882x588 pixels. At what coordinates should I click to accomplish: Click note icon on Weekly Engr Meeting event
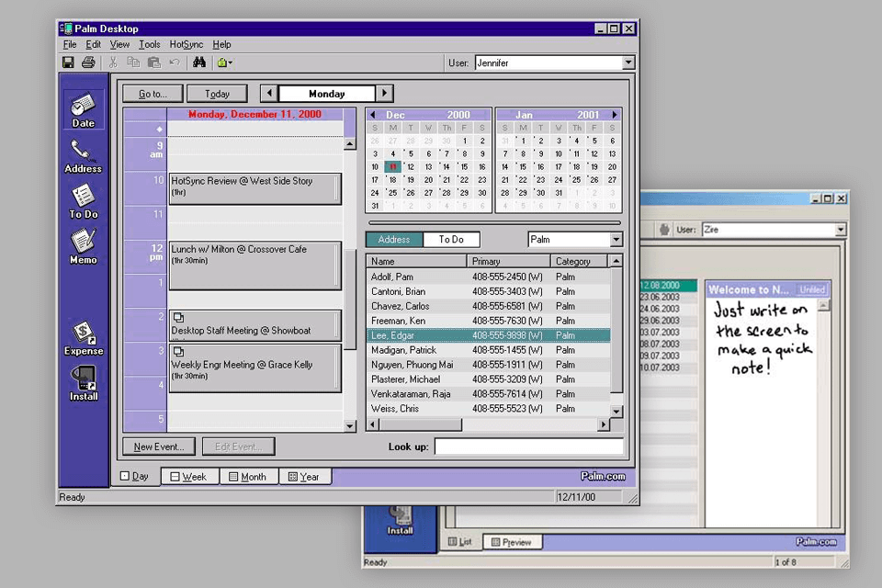(178, 352)
